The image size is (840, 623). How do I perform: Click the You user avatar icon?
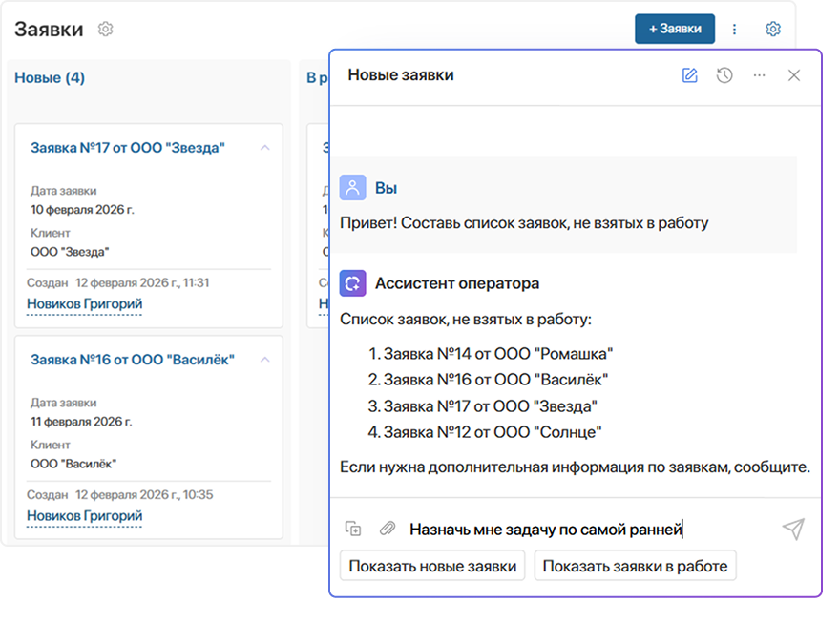[352, 188]
